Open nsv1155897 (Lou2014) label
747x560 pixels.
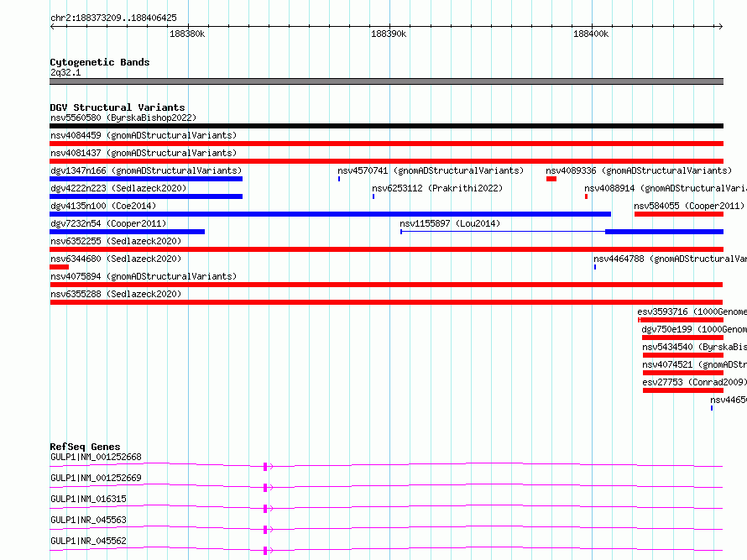(450, 223)
